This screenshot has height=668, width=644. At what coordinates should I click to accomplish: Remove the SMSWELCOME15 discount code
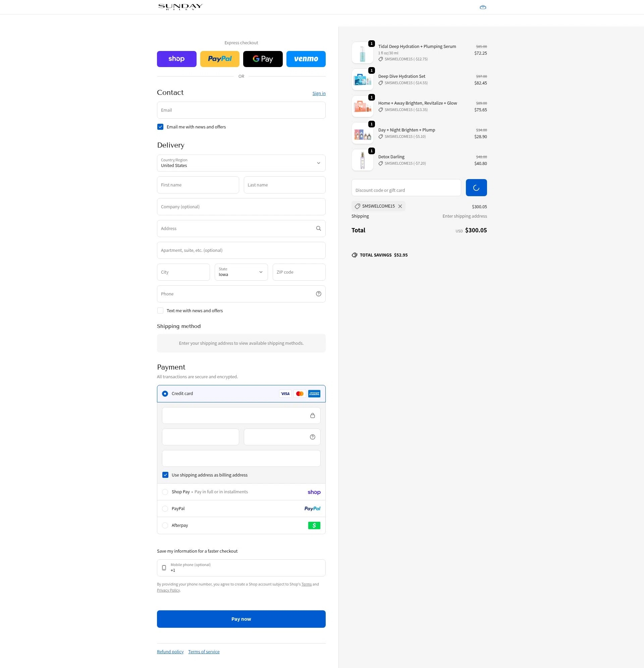click(x=400, y=206)
